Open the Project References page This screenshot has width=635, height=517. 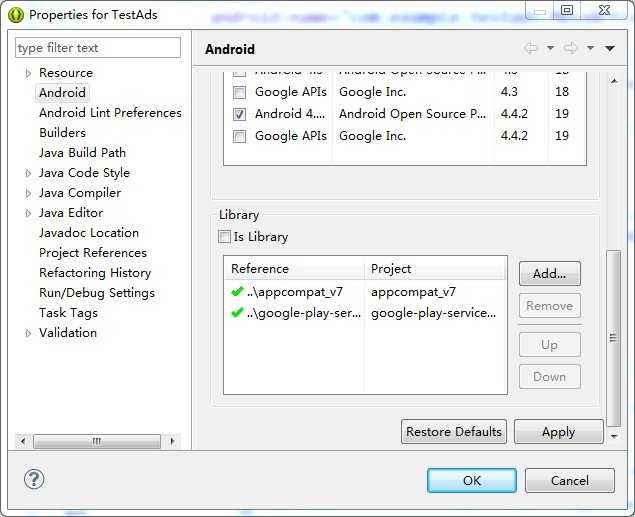tap(93, 253)
